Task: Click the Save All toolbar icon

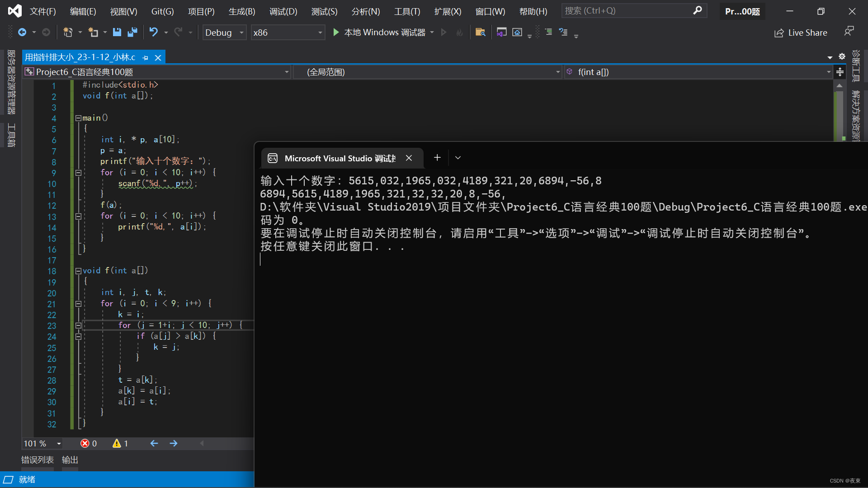Action: (132, 32)
